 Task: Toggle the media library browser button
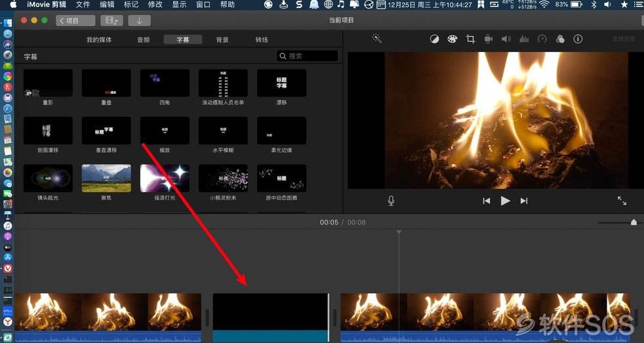point(111,20)
